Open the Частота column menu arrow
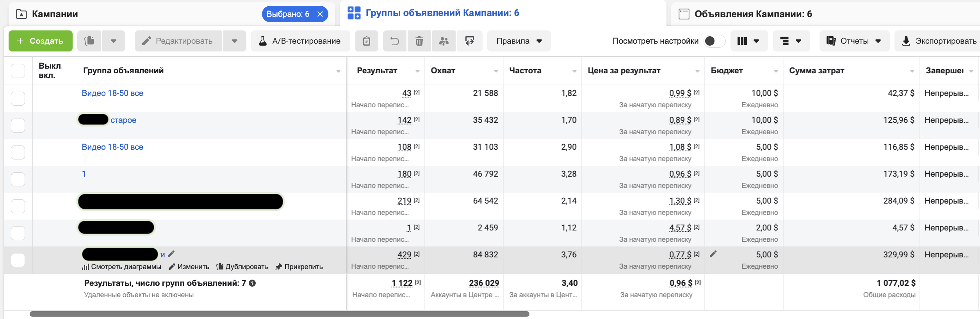The image size is (980, 319). click(x=574, y=71)
